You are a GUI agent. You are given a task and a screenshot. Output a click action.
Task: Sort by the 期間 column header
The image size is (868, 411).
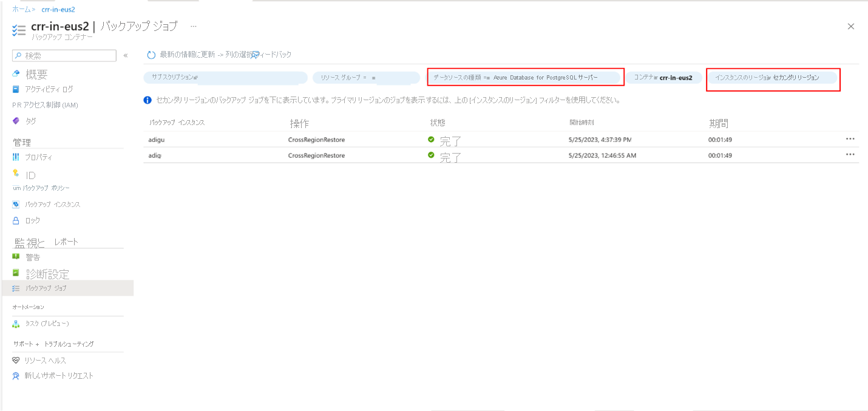pos(719,123)
